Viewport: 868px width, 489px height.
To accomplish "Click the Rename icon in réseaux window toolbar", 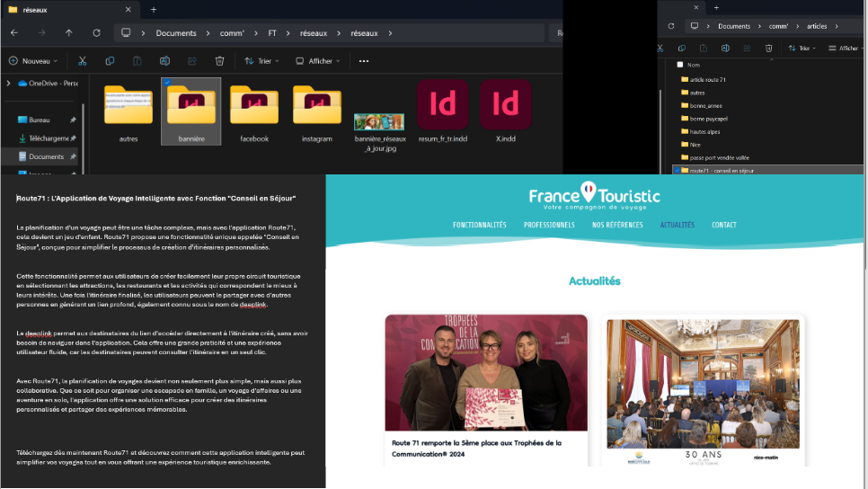I will pos(164,61).
